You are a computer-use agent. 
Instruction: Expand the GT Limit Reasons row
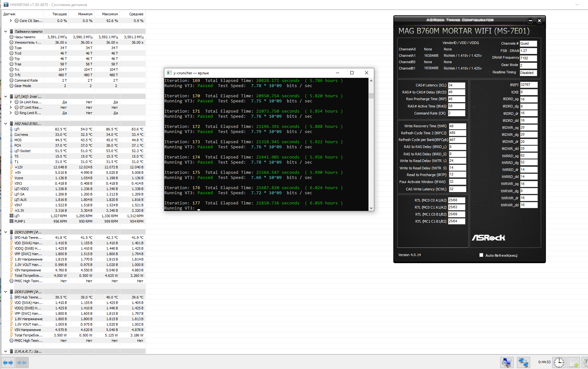pyautogui.click(x=11, y=107)
